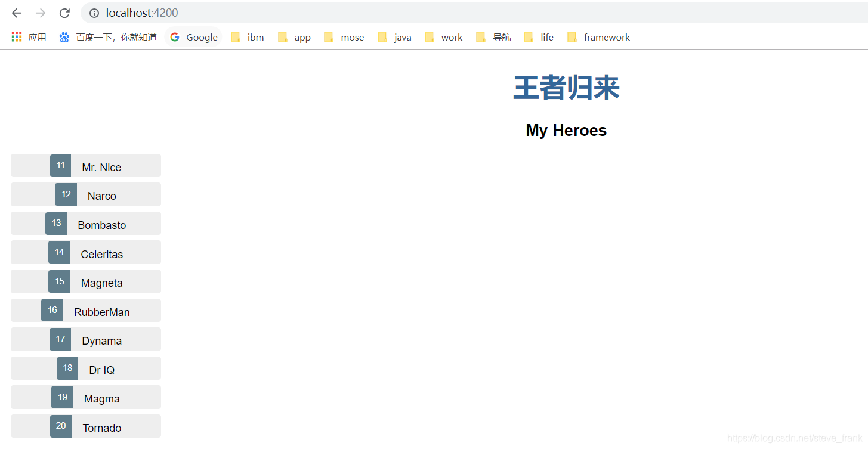
Task: Select hero RubberMan
Action: (86, 310)
